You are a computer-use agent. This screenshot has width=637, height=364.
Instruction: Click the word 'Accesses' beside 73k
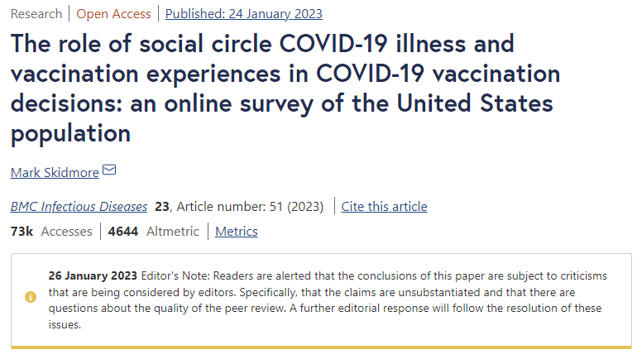click(x=66, y=231)
